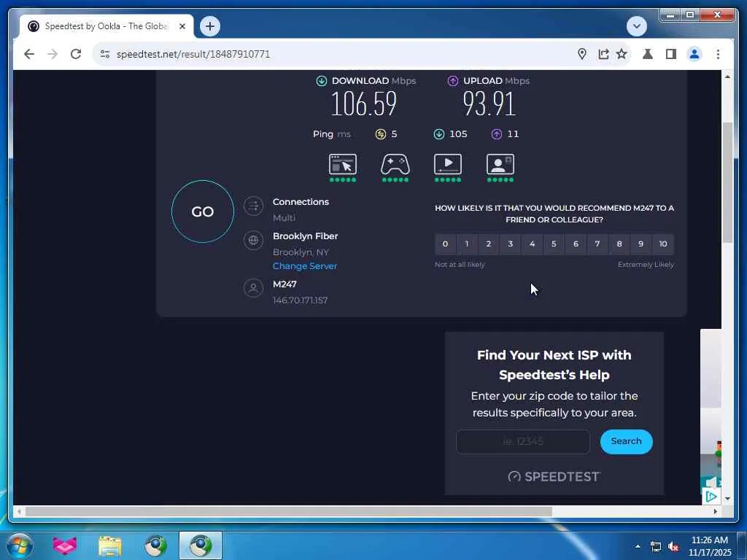Click the location permission icon in address bar
The width and height of the screenshot is (747, 560).
click(x=581, y=54)
